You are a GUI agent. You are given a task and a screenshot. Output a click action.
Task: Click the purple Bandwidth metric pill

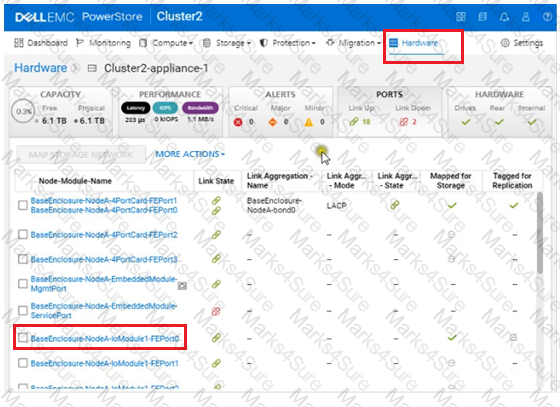pyautogui.click(x=200, y=108)
